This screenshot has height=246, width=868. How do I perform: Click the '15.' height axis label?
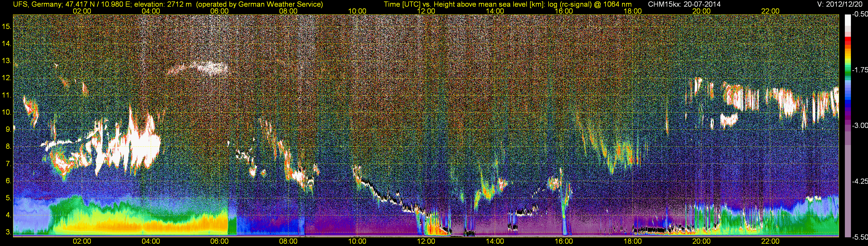pos(7,26)
